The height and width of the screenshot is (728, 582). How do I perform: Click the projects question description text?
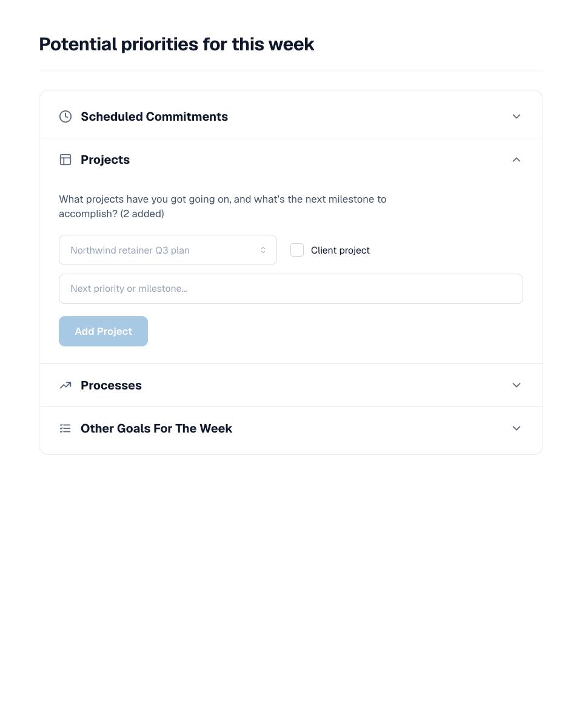coord(222,206)
